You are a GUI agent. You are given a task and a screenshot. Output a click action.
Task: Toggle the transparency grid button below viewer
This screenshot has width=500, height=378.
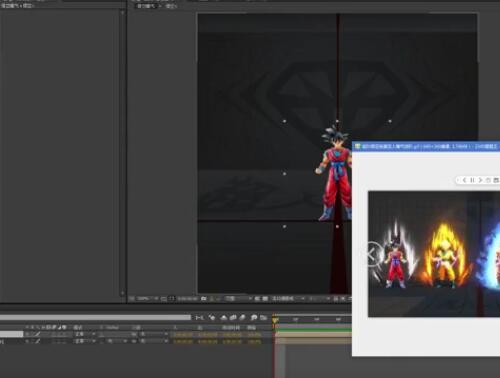click(x=265, y=299)
